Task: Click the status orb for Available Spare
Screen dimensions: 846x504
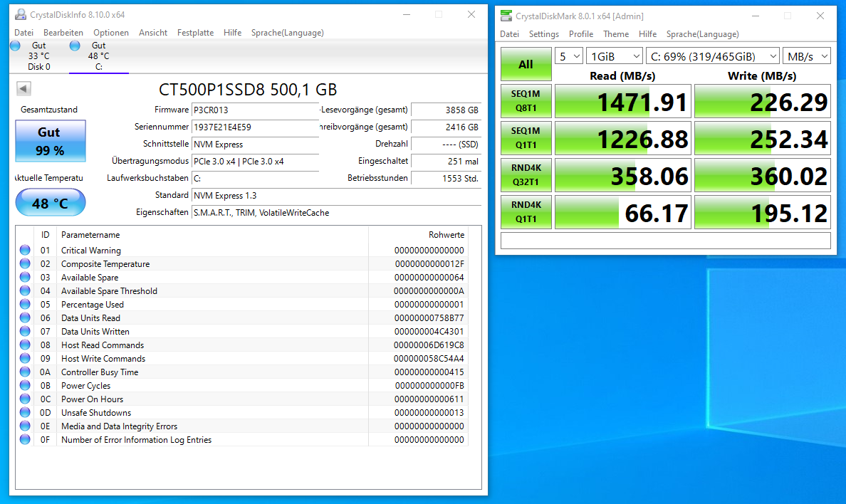Action: coord(25,277)
